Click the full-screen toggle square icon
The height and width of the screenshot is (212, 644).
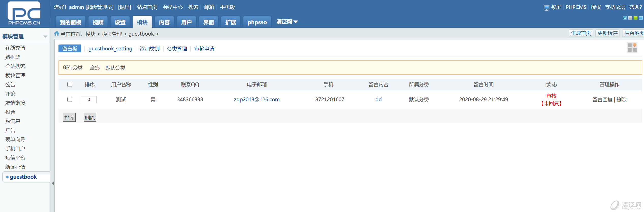pyautogui.click(x=625, y=18)
